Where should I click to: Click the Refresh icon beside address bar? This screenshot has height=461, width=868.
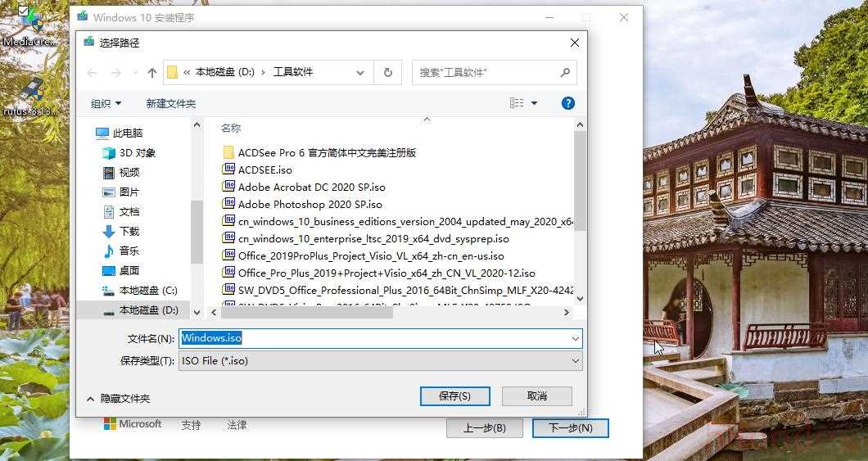point(388,72)
